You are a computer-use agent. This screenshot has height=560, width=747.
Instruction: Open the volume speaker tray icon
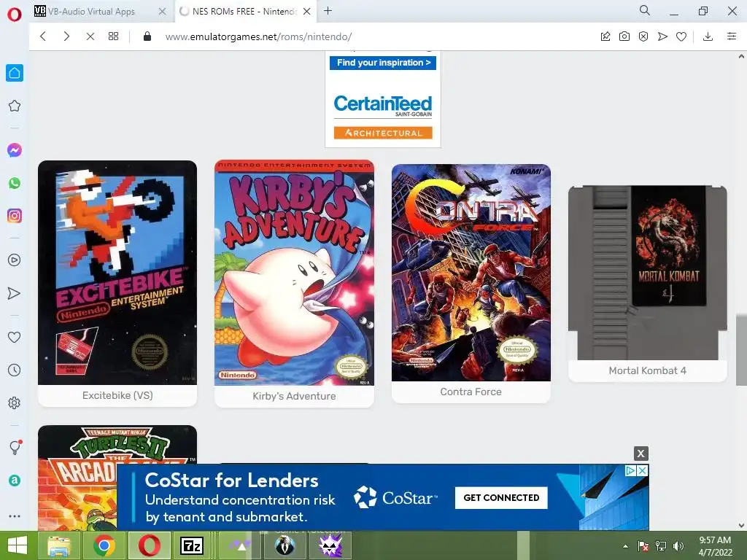click(678, 546)
